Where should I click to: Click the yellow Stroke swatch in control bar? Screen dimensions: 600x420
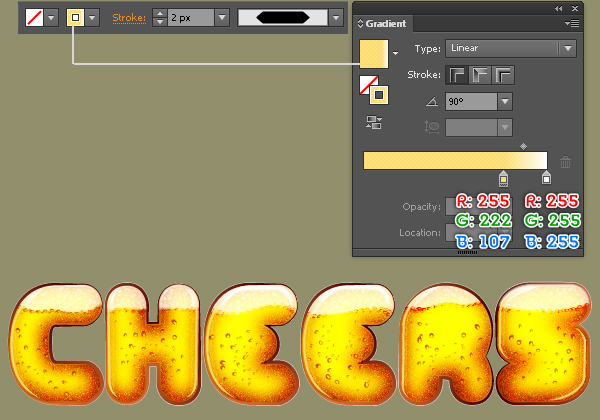75,18
